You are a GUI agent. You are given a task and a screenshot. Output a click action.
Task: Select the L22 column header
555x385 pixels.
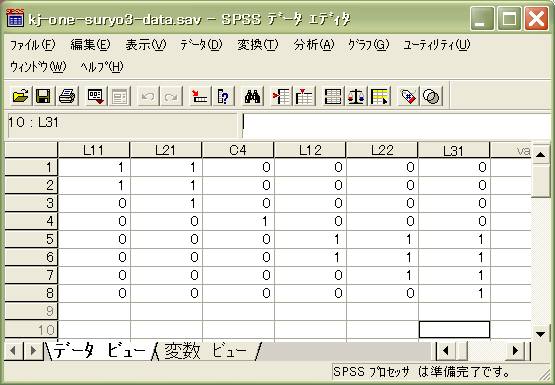click(382, 150)
